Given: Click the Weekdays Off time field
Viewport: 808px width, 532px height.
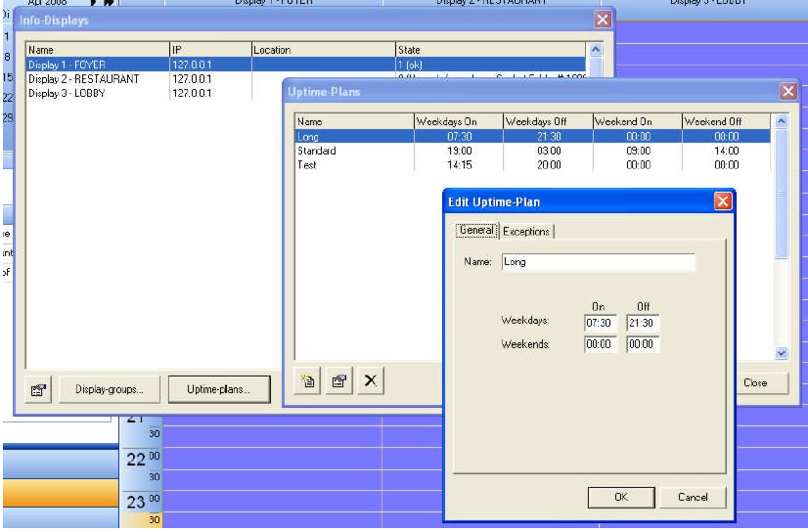Looking at the screenshot, I should pos(643,323).
